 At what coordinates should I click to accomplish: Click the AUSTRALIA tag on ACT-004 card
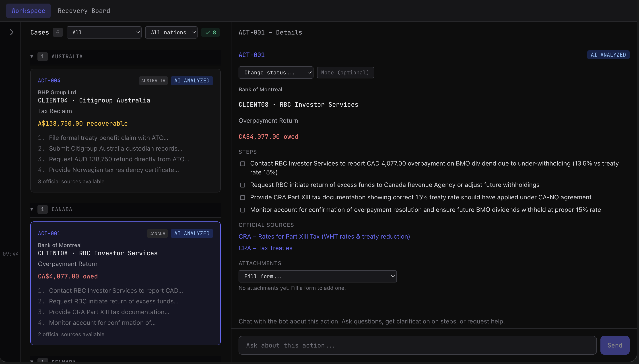tap(153, 80)
